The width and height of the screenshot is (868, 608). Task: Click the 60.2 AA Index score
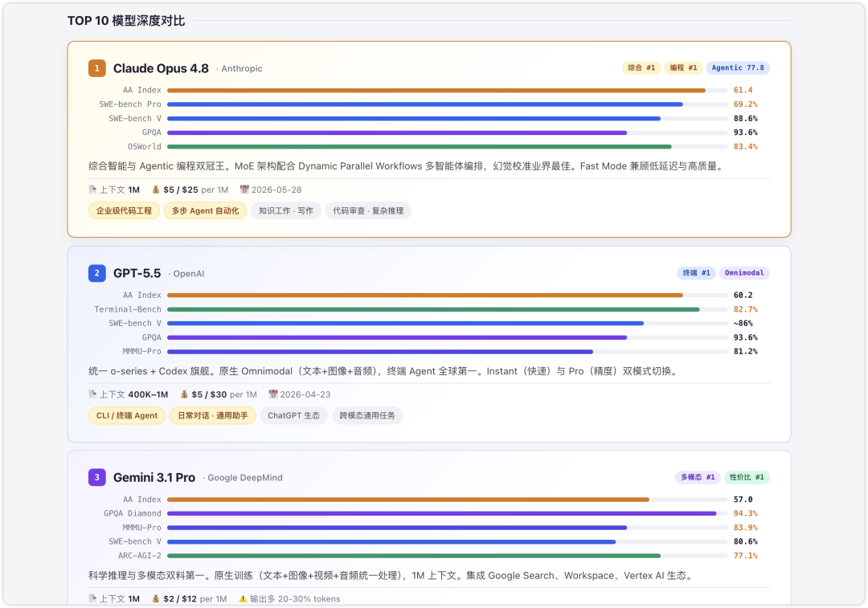tap(743, 295)
